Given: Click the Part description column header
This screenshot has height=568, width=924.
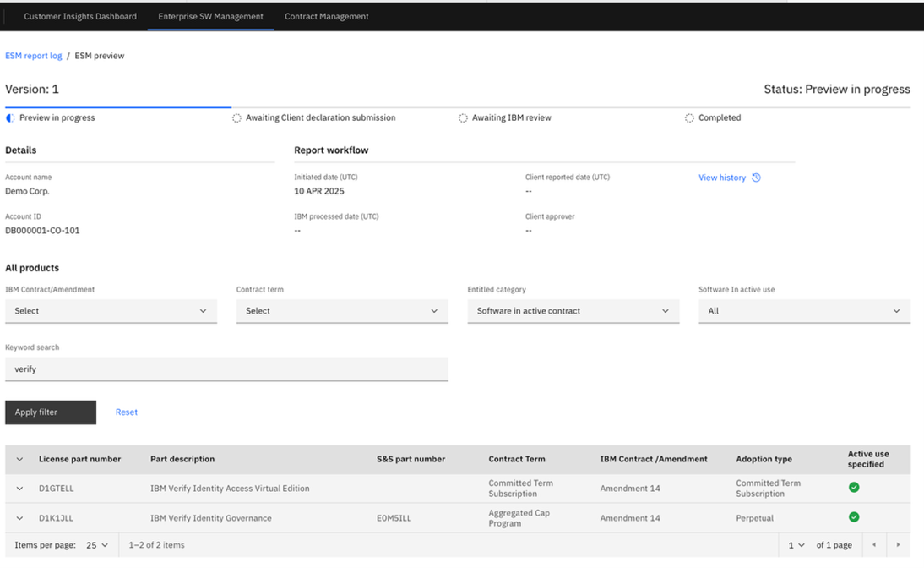Looking at the screenshot, I should pos(182,459).
